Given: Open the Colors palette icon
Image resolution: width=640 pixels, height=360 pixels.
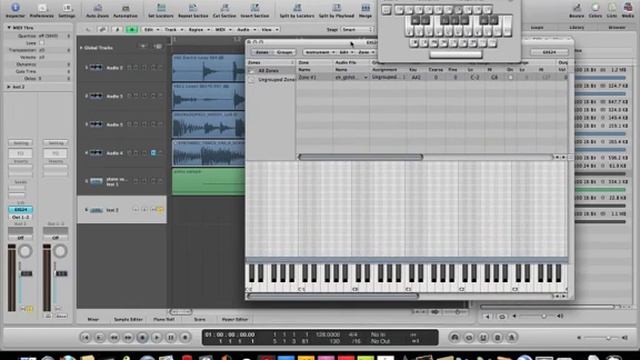Looking at the screenshot, I should tap(595, 10).
